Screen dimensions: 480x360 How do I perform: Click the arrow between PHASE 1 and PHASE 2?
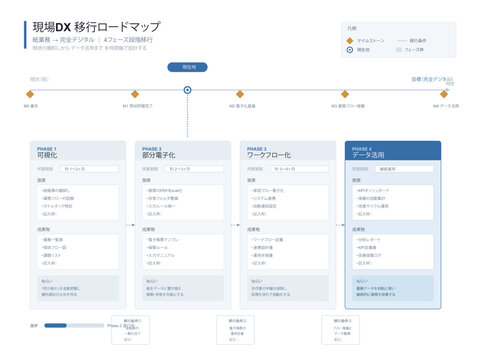(x=130, y=225)
